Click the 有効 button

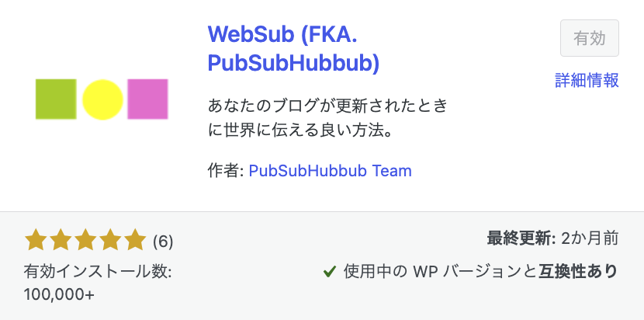tap(590, 38)
